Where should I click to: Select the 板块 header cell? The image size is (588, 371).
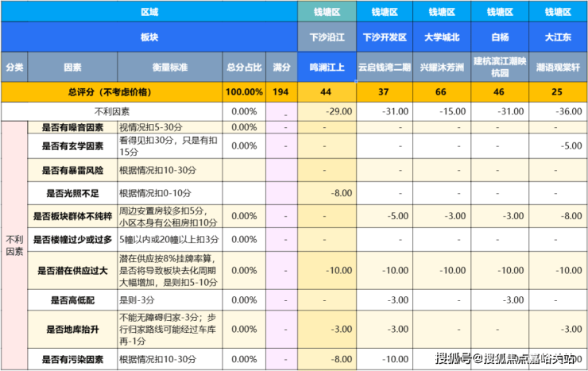pyautogui.click(x=149, y=37)
